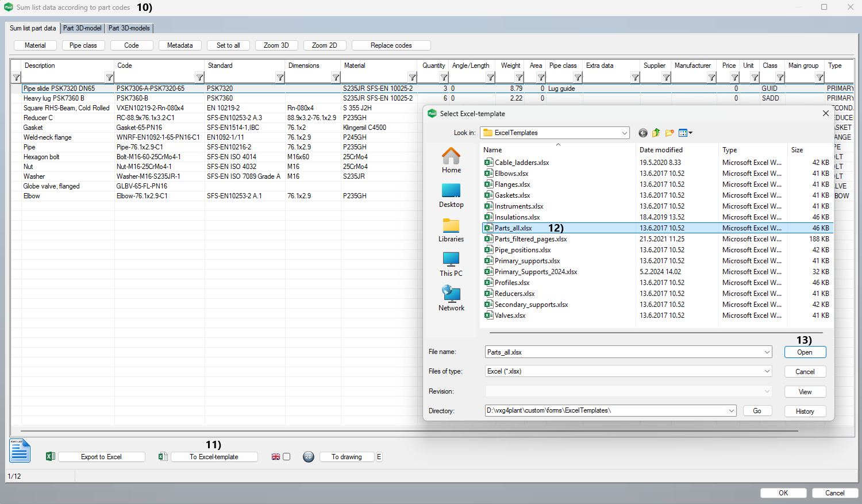Viewport: 862px width, 504px height.
Task: Create a new folder in the dialog
Action: [669, 133]
